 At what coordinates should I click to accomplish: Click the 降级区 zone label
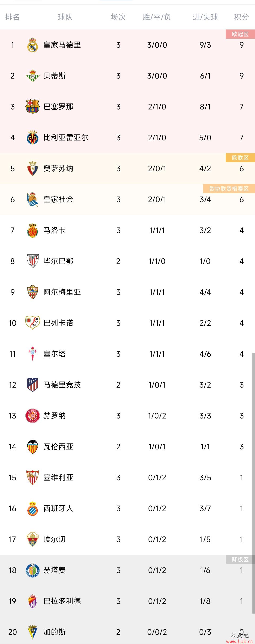tap(240, 560)
